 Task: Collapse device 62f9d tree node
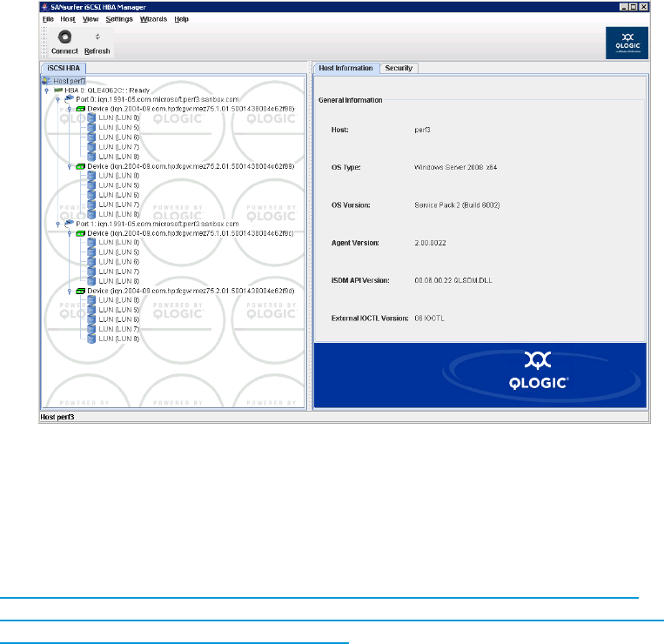[70, 292]
